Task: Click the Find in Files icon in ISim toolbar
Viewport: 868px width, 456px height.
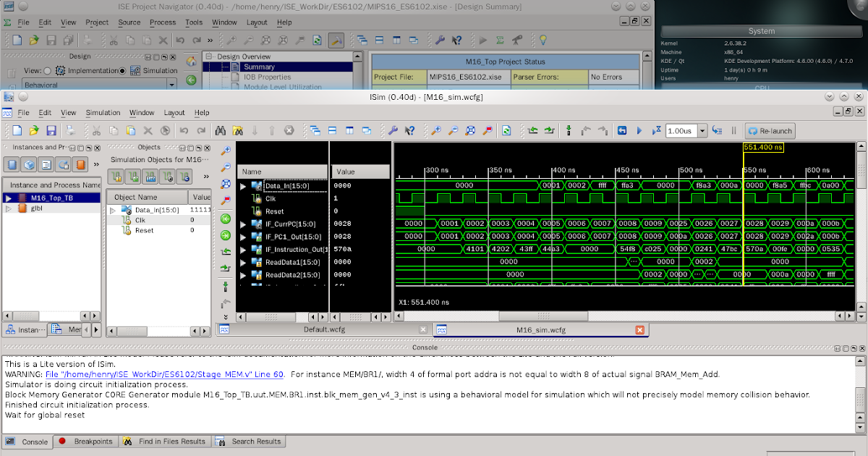Action: (x=237, y=131)
